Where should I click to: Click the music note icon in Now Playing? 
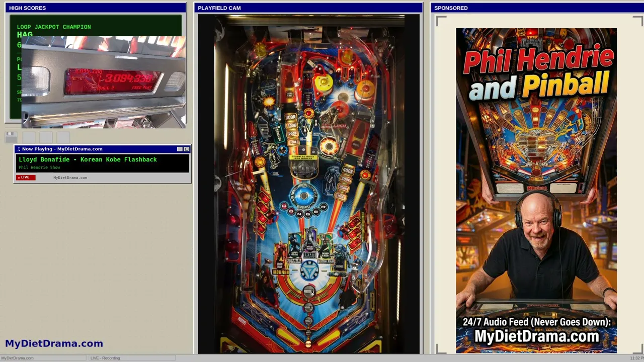[19, 149]
